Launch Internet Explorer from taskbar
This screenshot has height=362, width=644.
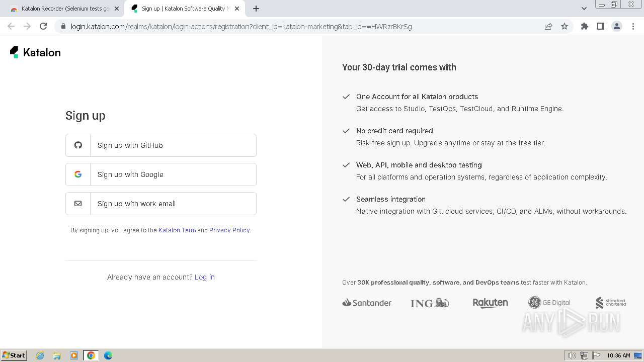point(40,355)
